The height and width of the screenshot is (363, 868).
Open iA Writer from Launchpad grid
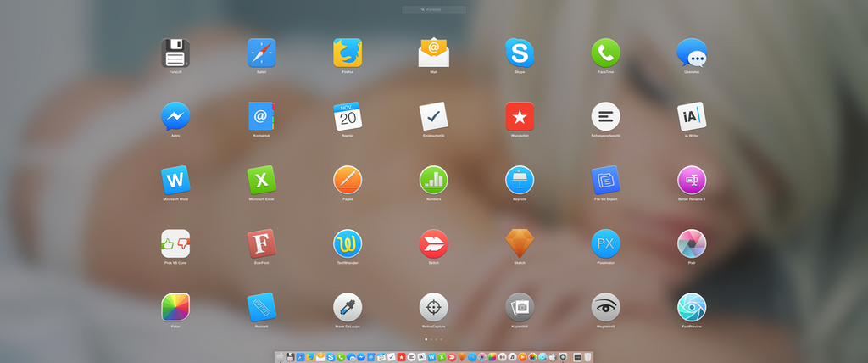tap(692, 116)
